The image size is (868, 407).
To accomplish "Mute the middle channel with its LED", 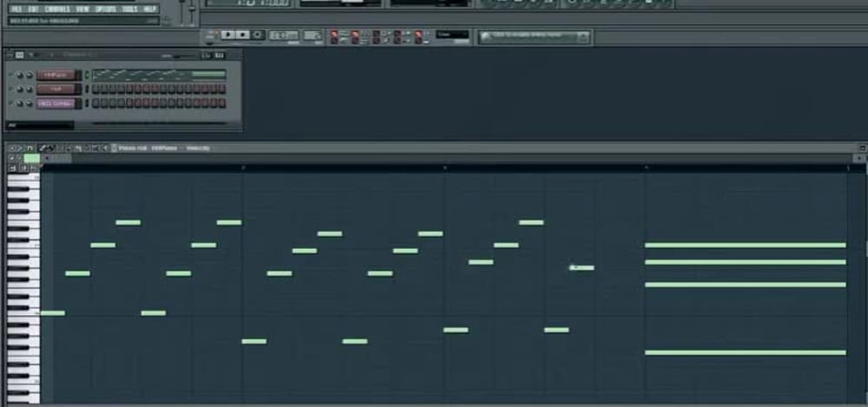I will pos(10,89).
